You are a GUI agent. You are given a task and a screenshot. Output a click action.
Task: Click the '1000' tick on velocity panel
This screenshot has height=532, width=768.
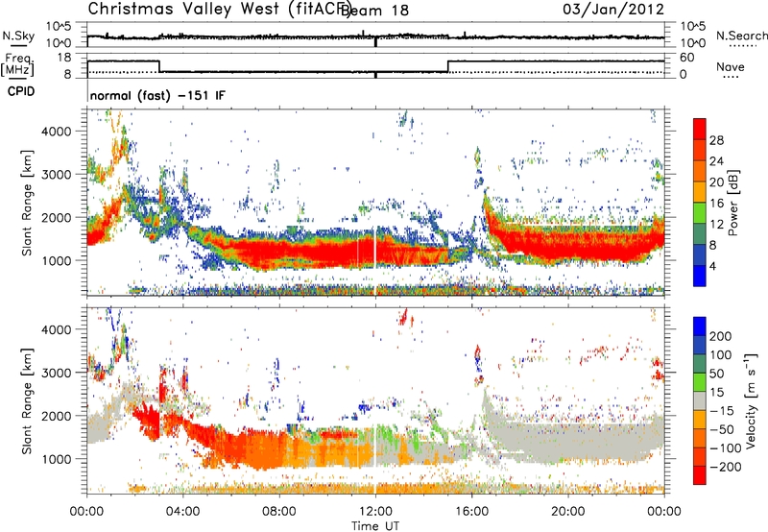(x=56, y=459)
